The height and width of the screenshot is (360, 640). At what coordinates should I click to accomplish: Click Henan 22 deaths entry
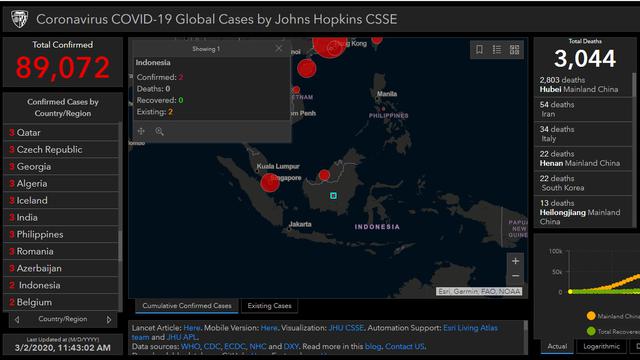coord(583,158)
